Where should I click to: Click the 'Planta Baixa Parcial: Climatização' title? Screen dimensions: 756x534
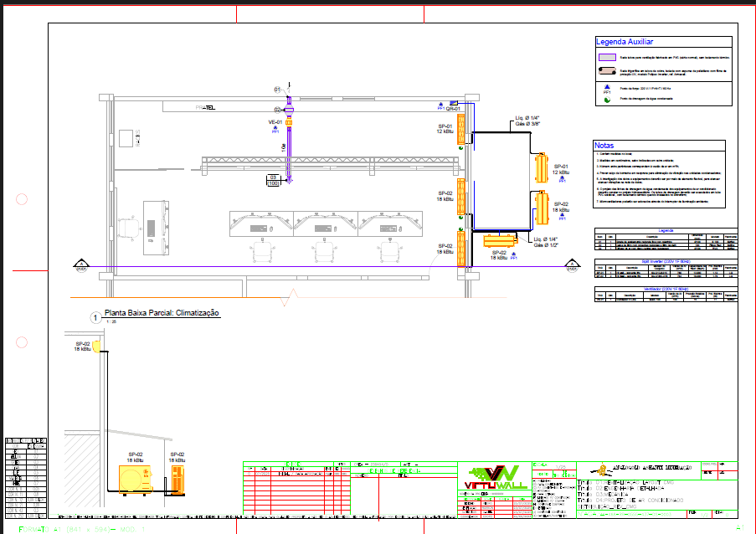coord(162,313)
